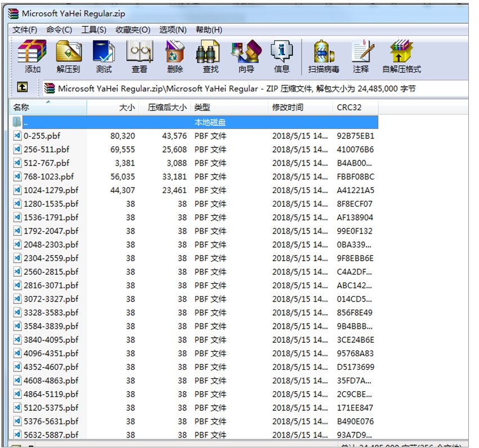
Task: Open the Favorites (收藏夹) menu
Action: [x=133, y=30]
